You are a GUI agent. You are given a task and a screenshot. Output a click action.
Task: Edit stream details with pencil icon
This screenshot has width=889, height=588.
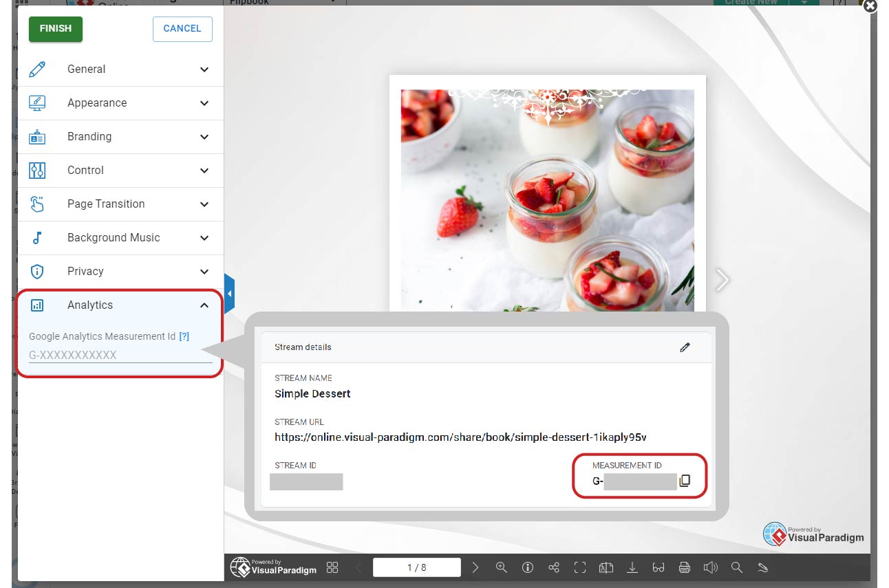[685, 347]
